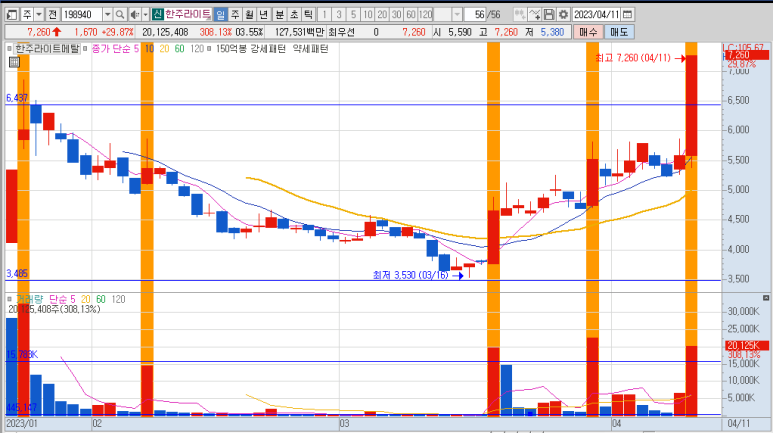773x433 pixels.
Task: Click the small square before 한주라이트메탈 legend
Action: [x=9, y=49]
